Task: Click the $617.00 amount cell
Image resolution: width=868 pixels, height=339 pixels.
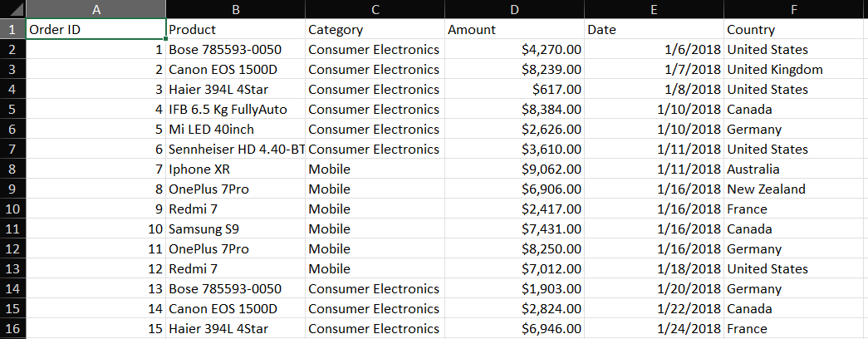Action: [514, 89]
